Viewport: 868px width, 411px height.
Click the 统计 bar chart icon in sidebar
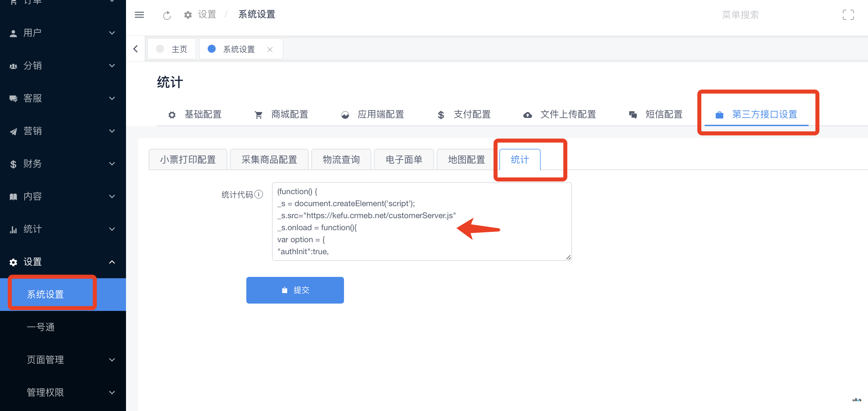(x=13, y=229)
